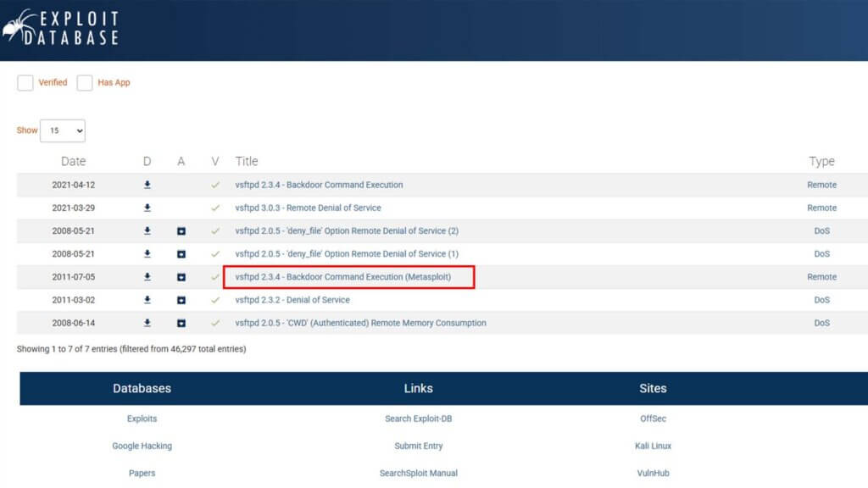Open vsftpd 2.3.4 Backdoor Command Execution (Metasploit)

[x=342, y=277]
